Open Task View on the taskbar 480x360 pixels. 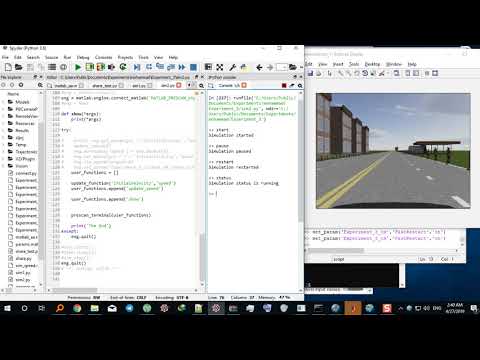[42, 308]
